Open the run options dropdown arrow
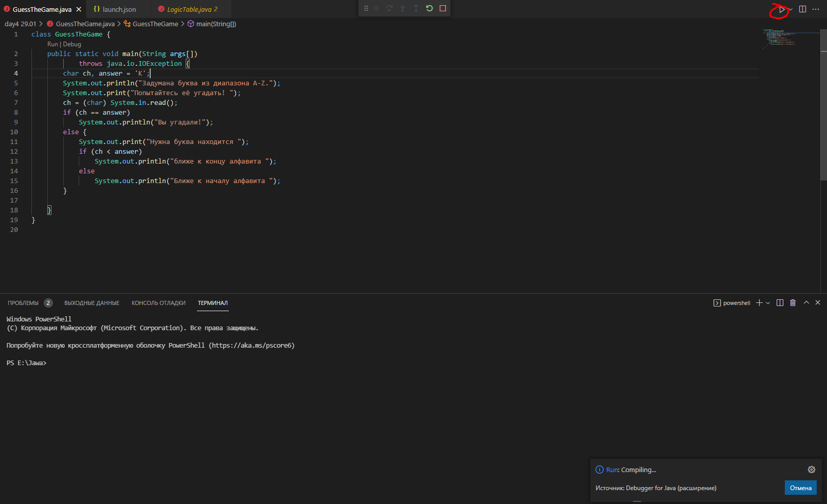This screenshot has width=827, height=504. (790, 9)
